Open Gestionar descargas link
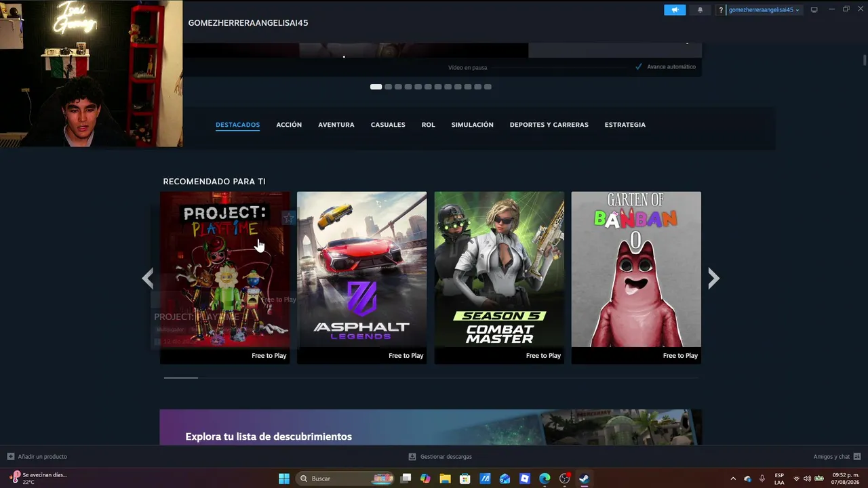 coord(446,457)
